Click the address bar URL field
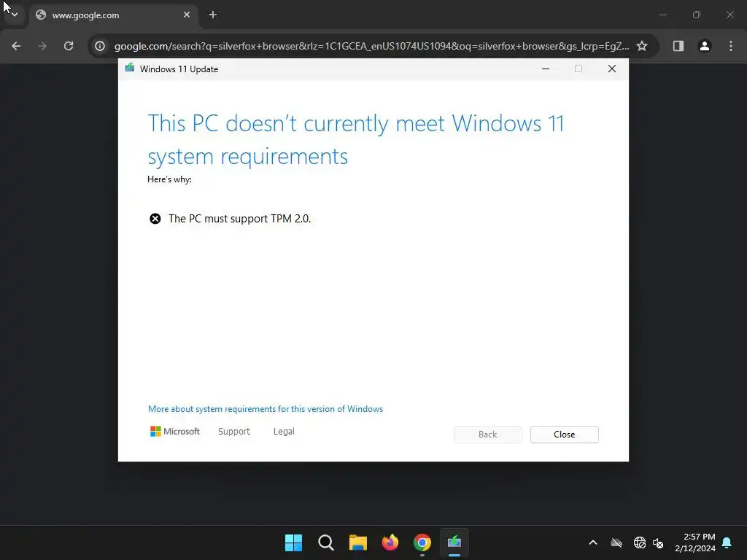 tap(371, 46)
